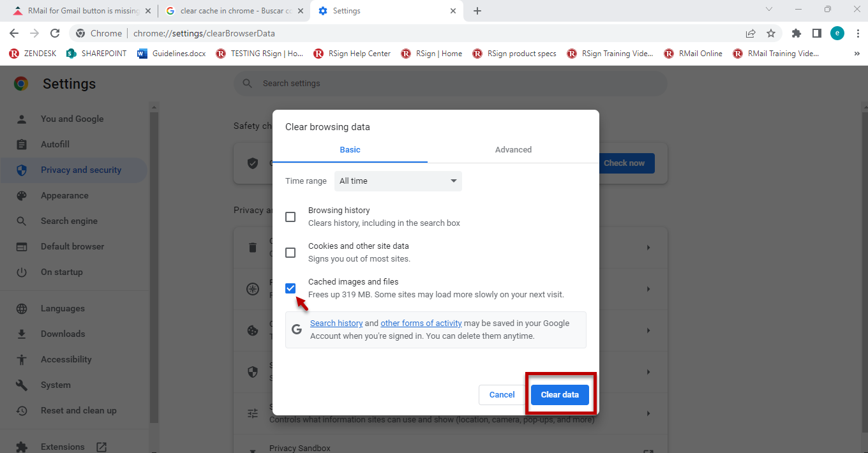Select the Basic tab
This screenshot has width=868, height=453.
(x=350, y=150)
